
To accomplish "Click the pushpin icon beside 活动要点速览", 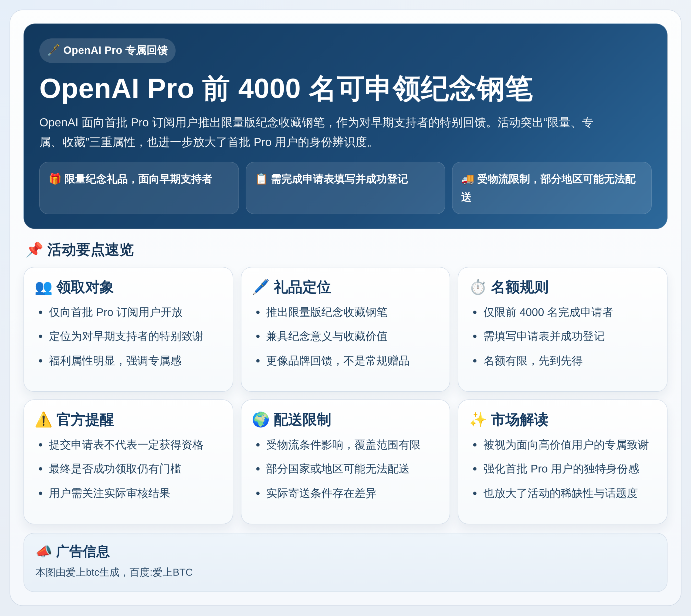I will pos(35,250).
